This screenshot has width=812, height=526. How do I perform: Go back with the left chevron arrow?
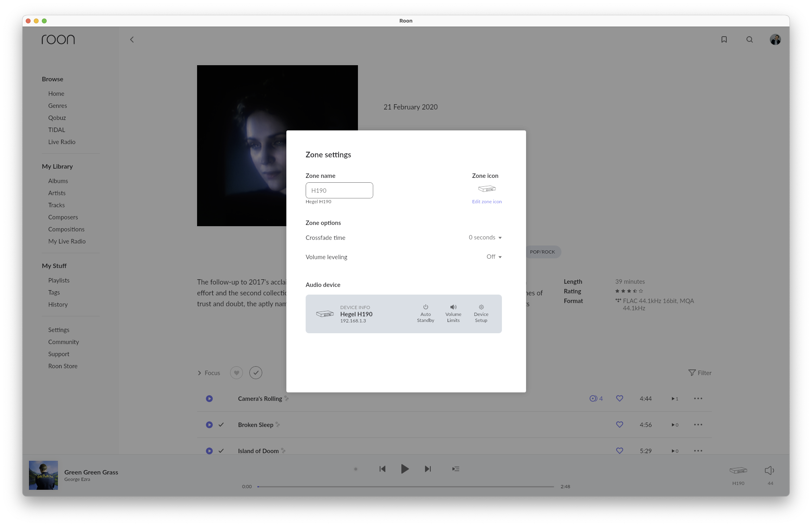tap(132, 39)
